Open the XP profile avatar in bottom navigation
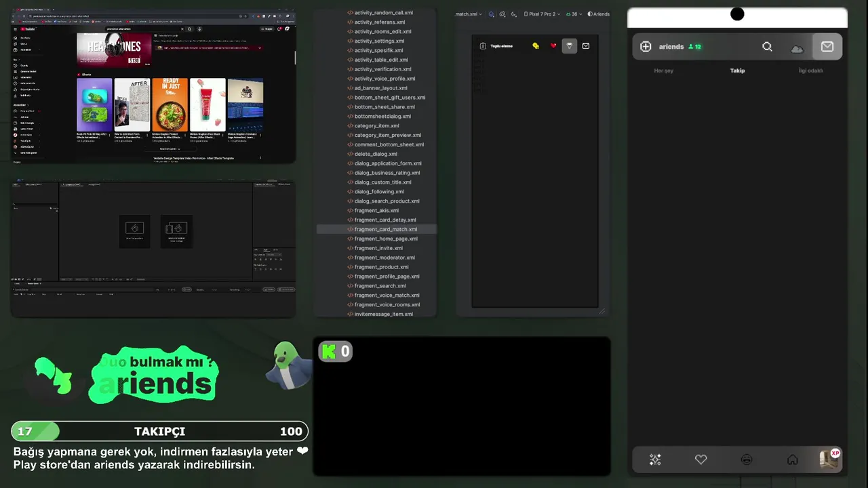The width and height of the screenshot is (868, 488). pos(830,459)
